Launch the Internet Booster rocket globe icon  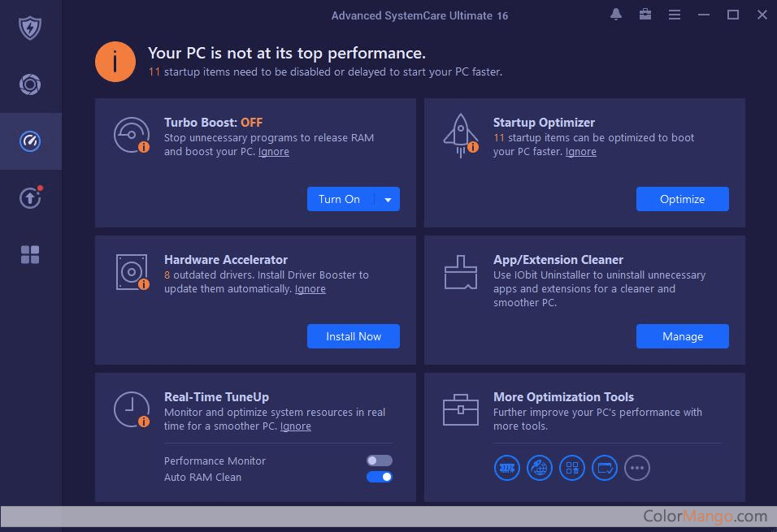[540, 468]
